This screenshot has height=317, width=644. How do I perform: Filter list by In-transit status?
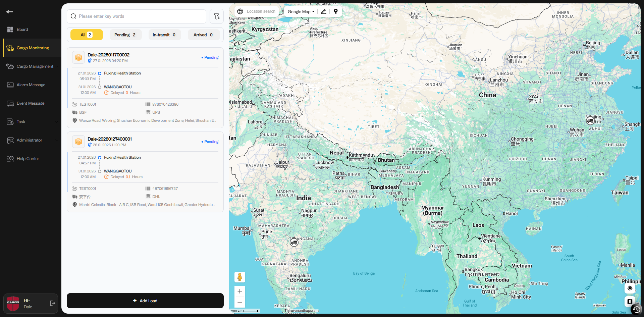click(x=164, y=35)
